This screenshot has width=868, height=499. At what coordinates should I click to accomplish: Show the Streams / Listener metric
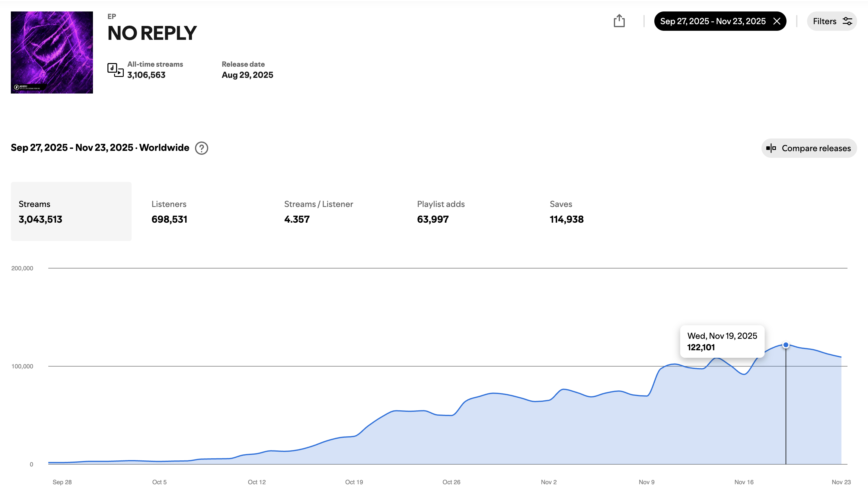click(318, 211)
